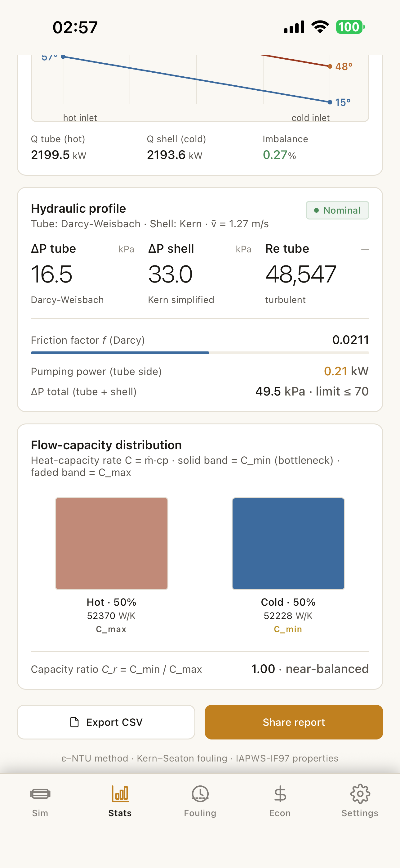
Task: Select the Hot C_max capacity swatch
Action: (x=111, y=544)
